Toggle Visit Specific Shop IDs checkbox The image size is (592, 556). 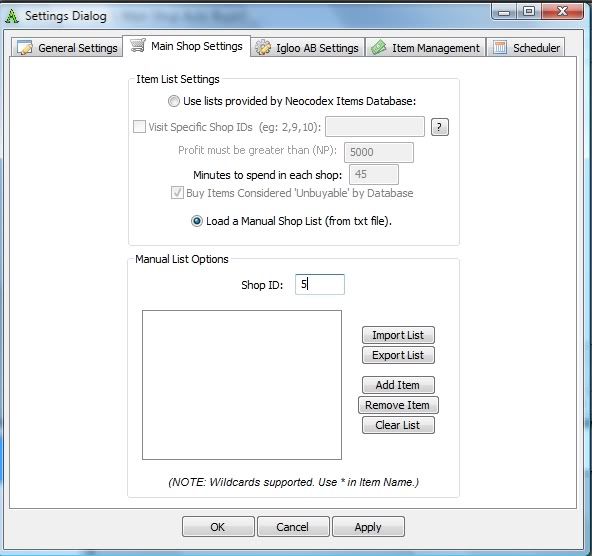point(139,127)
